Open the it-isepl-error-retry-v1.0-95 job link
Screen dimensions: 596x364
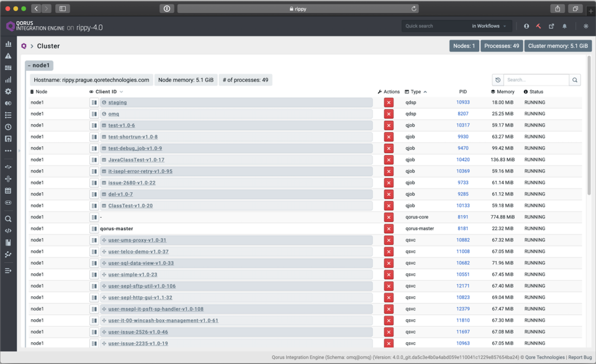pyautogui.click(x=140, y=171)
